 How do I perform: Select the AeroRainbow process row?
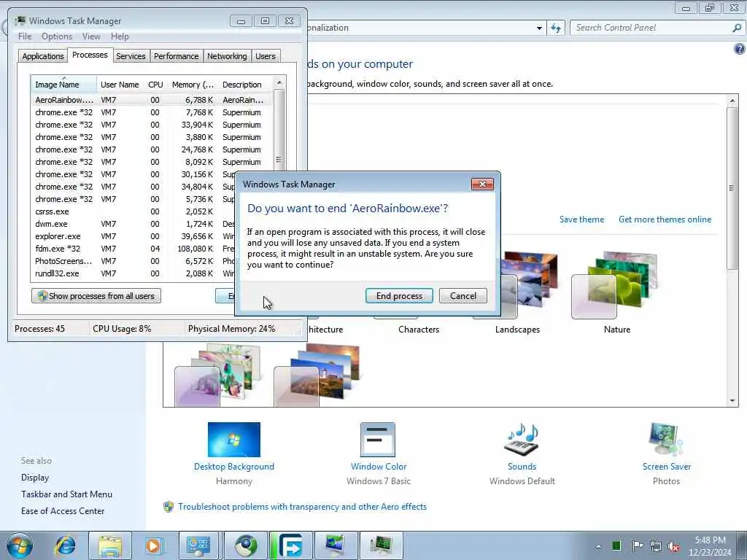pyautogui.click(x=152, y=100)
